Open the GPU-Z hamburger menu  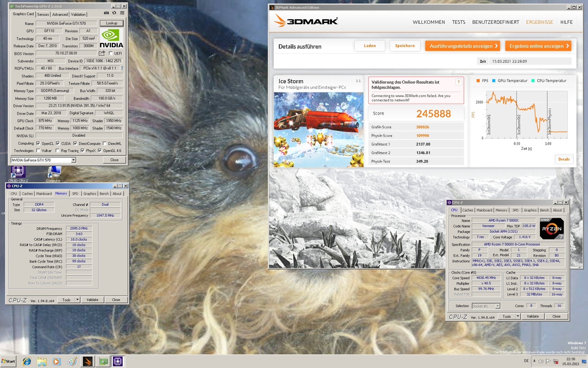[x=122, y=13]
